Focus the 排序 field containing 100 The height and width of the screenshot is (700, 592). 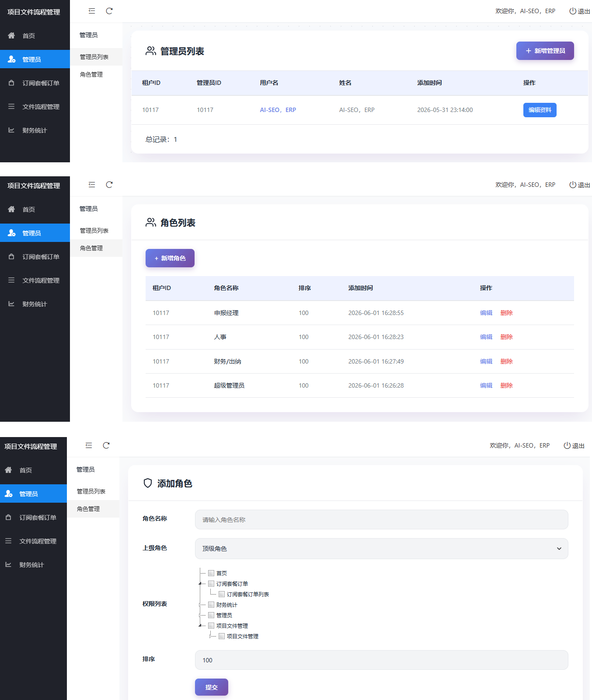pyautogui.click(x=381, y=660)
